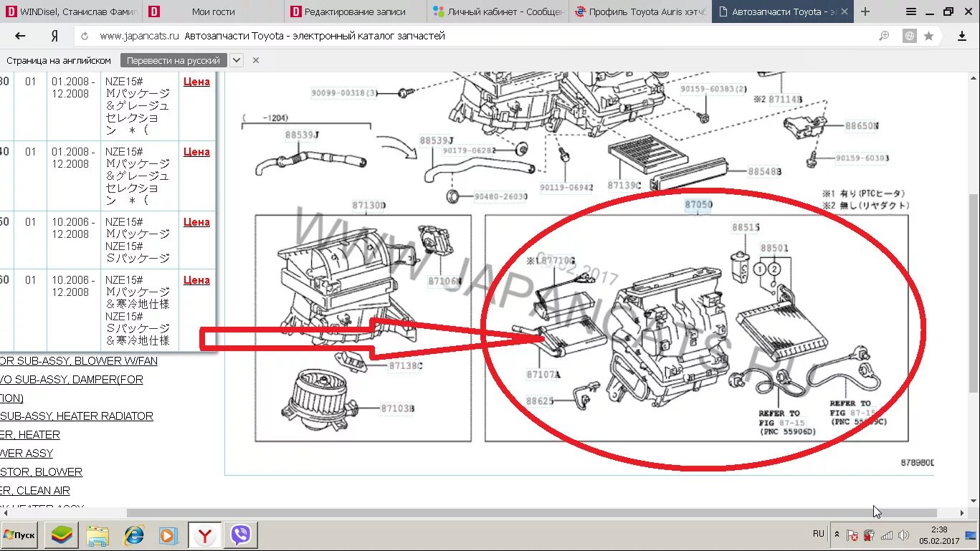The width and height of the screenshot is (980, 551).
Task: Click part number 90179-06282 label
Action: tap(469, 150)
